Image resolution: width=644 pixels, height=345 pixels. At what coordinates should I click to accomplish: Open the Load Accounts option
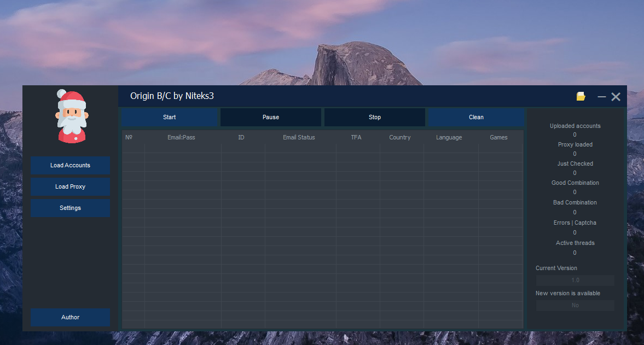(70, 165)
